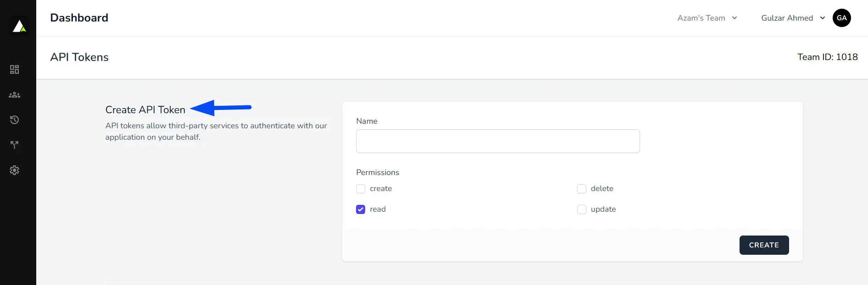Select the Team ID: 1018 text

(828, 57)
